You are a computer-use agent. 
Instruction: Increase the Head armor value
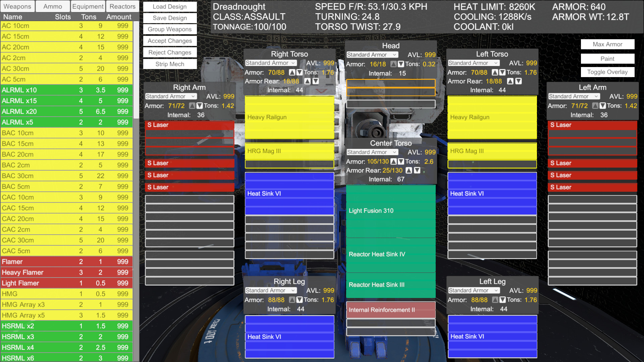pyautogui.click(x=393, y=64)
